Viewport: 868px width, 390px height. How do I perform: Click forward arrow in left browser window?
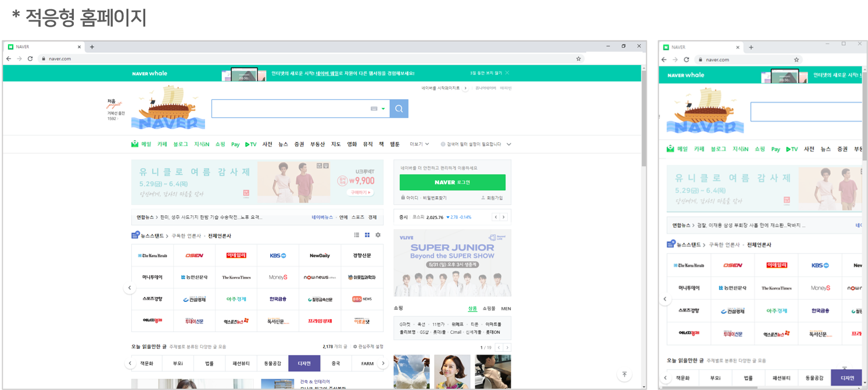click(x=19, y=59)
